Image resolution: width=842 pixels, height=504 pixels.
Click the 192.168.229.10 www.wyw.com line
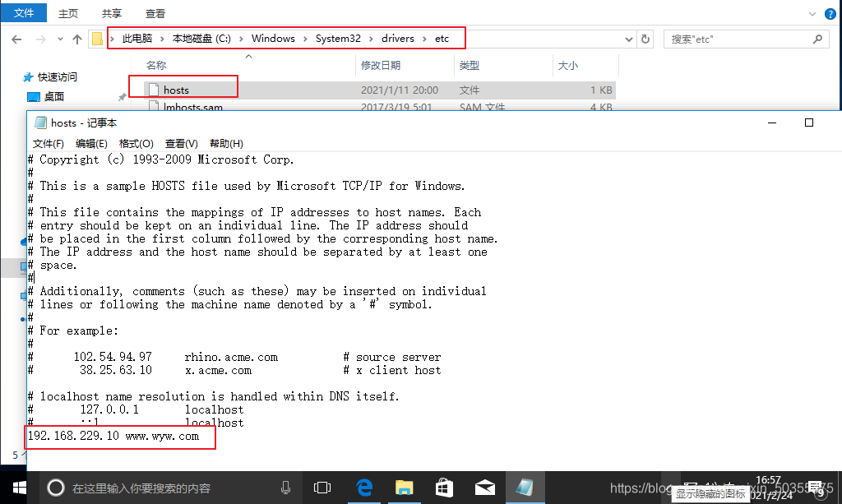point(113,436)
